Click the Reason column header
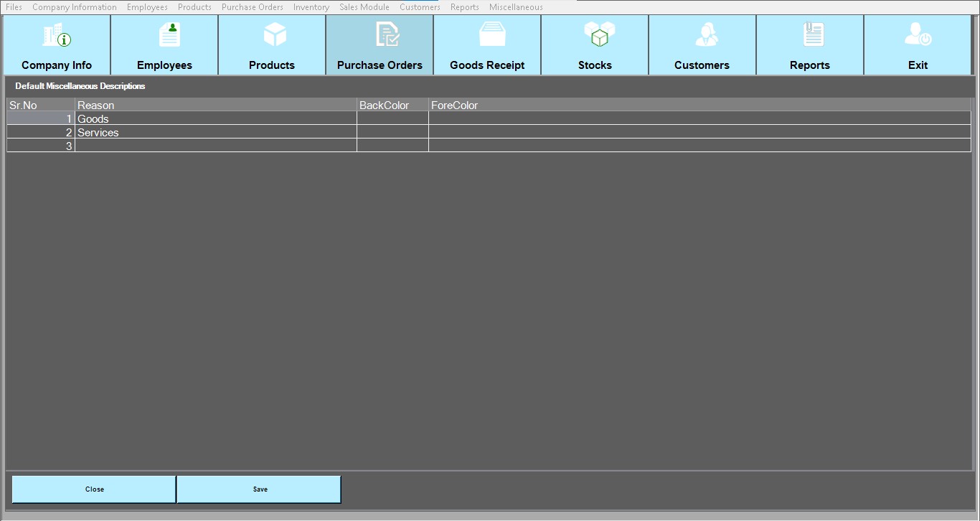The image size is (980, 521). tap(215, 105)
